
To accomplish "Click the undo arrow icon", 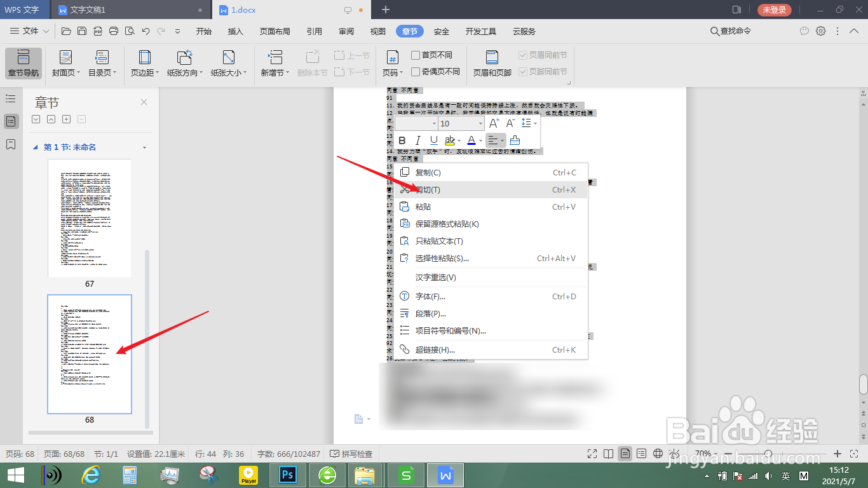I will (146, 31).
